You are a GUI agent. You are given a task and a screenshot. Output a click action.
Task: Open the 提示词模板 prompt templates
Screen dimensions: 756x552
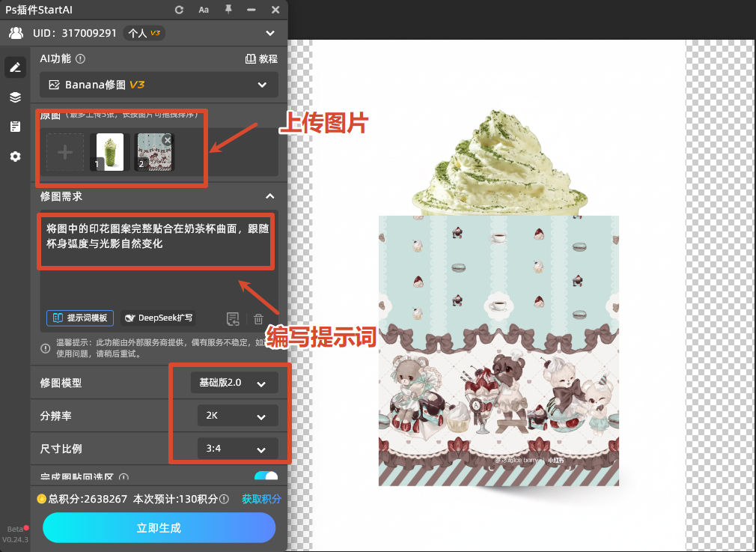pos(80,318)
